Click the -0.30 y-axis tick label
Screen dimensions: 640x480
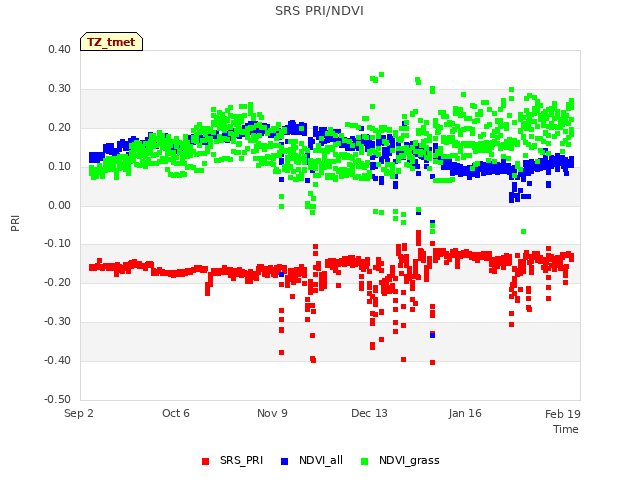click(x=58, y=322)
